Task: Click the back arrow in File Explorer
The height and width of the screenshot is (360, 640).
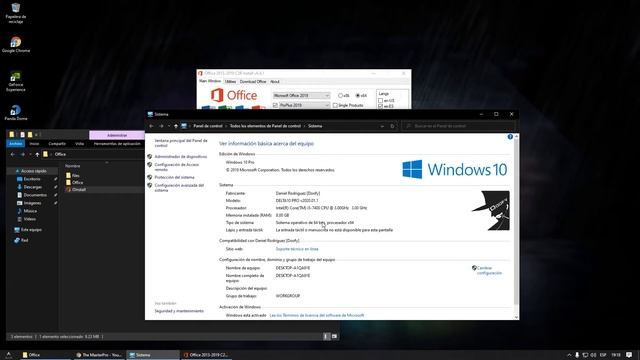Action: tap(13, 154)
